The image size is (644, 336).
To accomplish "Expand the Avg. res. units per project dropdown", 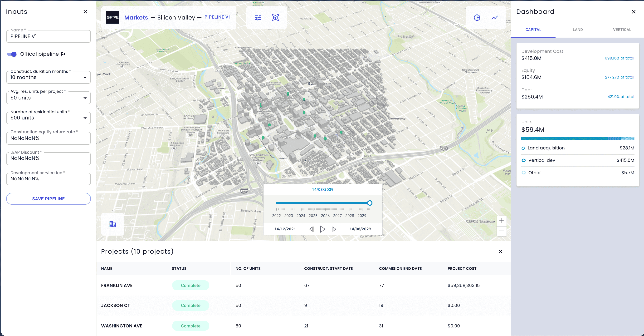I will tap(85, 98).
